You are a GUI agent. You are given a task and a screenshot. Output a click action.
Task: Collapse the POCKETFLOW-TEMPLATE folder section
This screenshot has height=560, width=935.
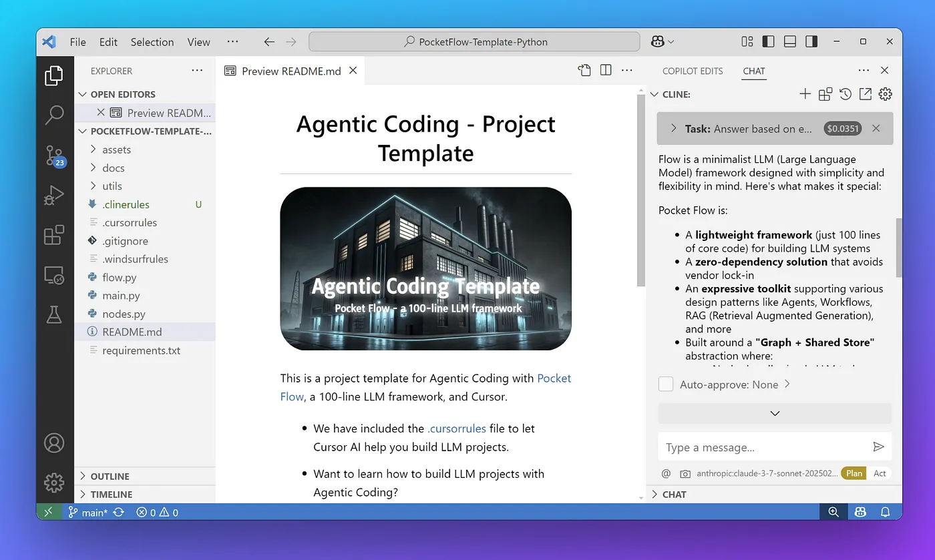145,131
